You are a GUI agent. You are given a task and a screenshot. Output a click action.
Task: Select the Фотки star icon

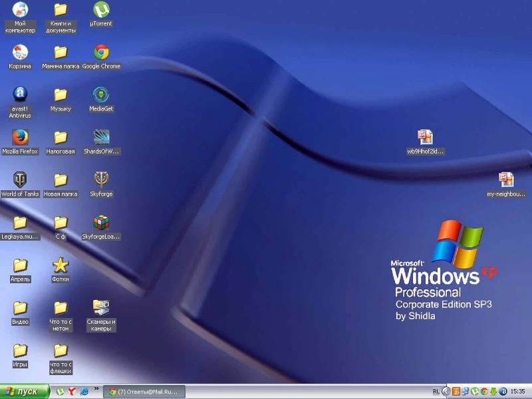61,270
